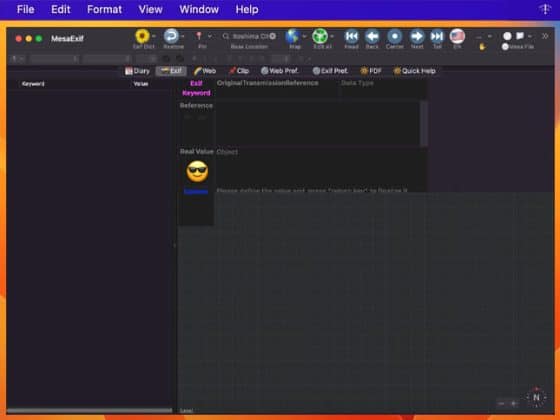Switch to the Clip tab
Image resolution: width=560 pixels, height=420 pixels.
(x=239, y=71)
